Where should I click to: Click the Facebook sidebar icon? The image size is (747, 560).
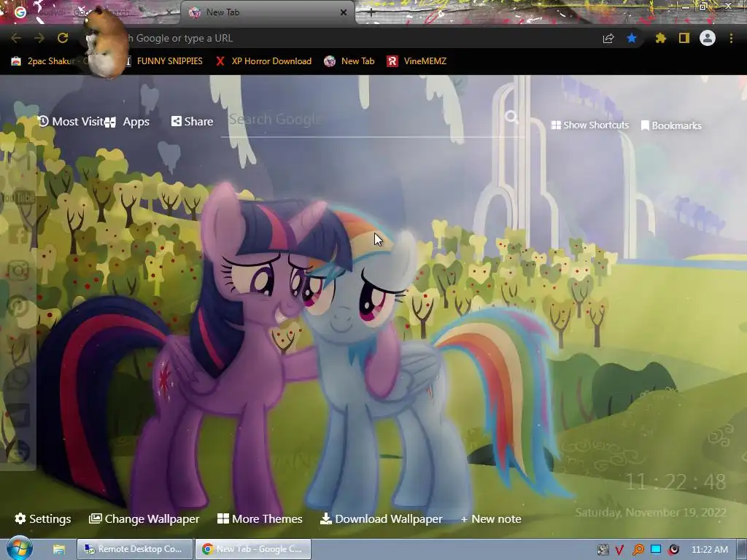pyautogui.click(x=18, y=234)
